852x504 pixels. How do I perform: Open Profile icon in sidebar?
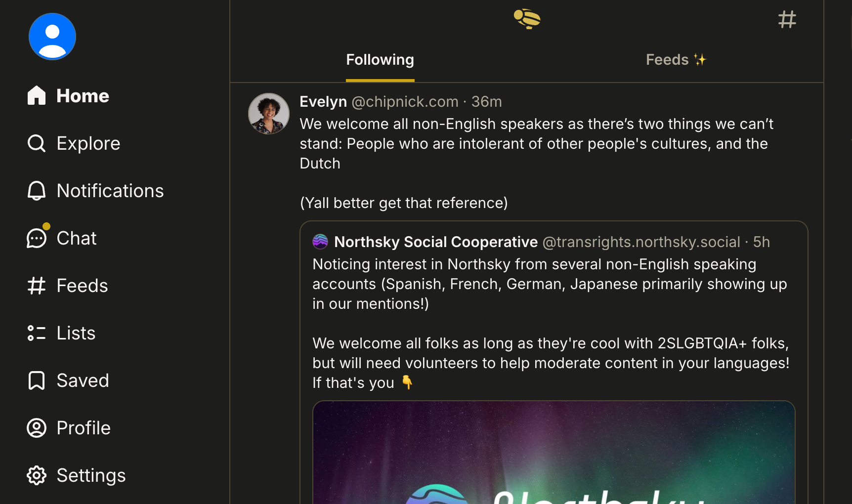pos(37,428)
